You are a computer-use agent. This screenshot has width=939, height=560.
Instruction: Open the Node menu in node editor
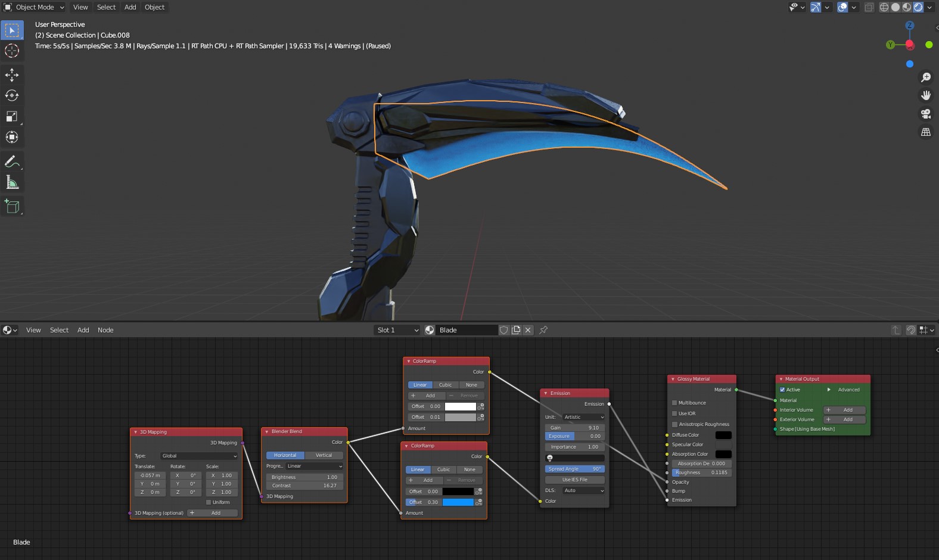coord(105,330)
